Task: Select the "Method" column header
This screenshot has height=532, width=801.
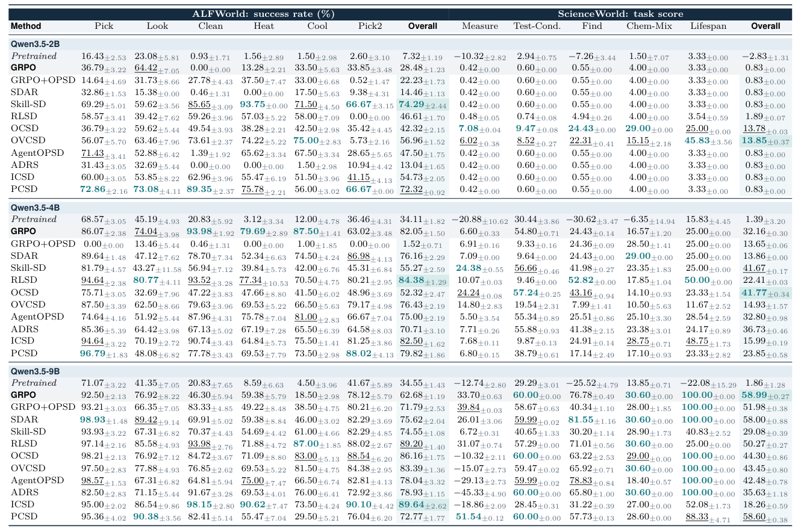Action: 26,26
